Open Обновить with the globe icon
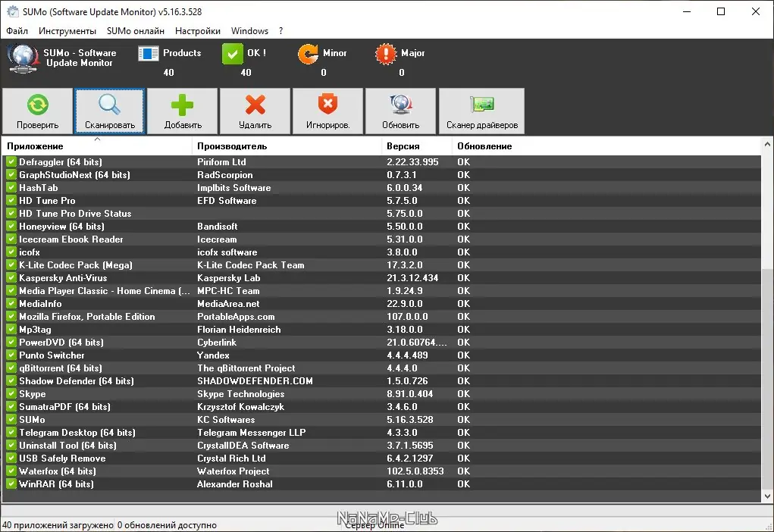Image resolution: width=774 pixels, height=532 pixels. pos(400,105)
